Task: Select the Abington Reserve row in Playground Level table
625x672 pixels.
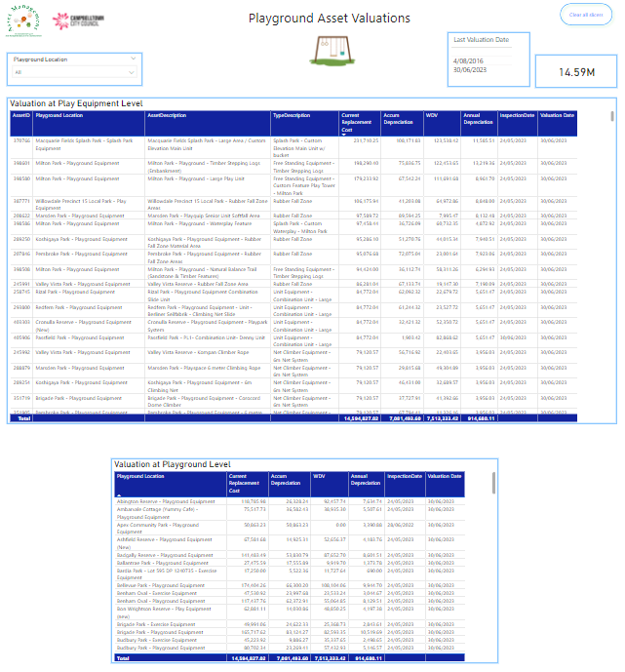Action: pos(290,501)
